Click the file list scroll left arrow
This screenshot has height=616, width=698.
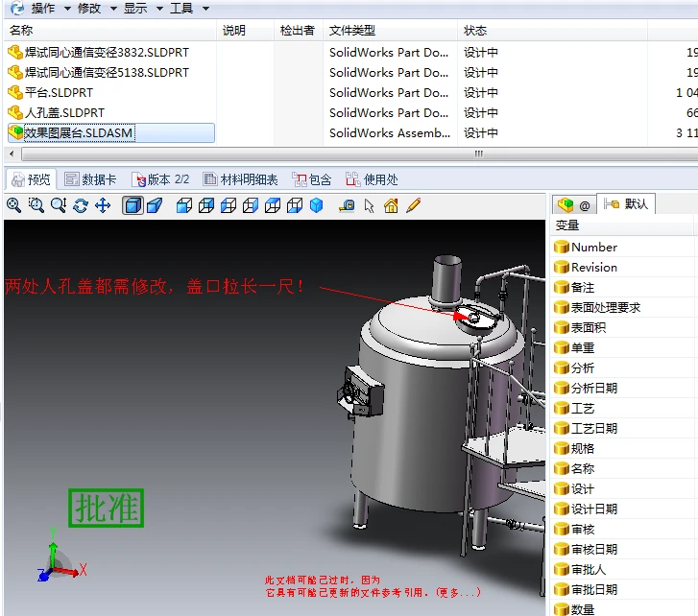pyautogui.click(x=12, y=154)
